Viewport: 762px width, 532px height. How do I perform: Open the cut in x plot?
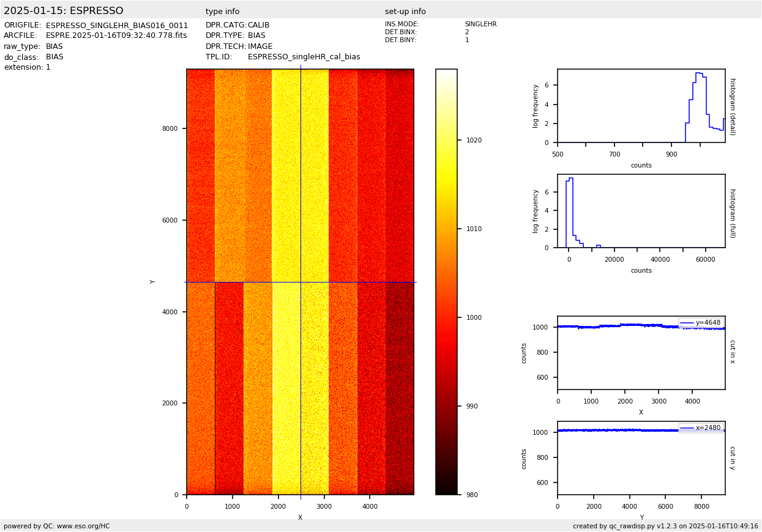click(x=641, y=353)
